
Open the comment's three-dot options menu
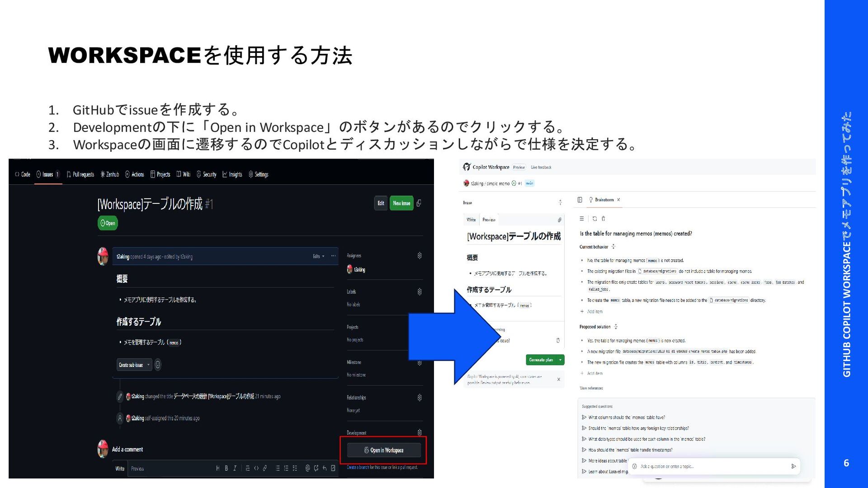coord(333,256)
